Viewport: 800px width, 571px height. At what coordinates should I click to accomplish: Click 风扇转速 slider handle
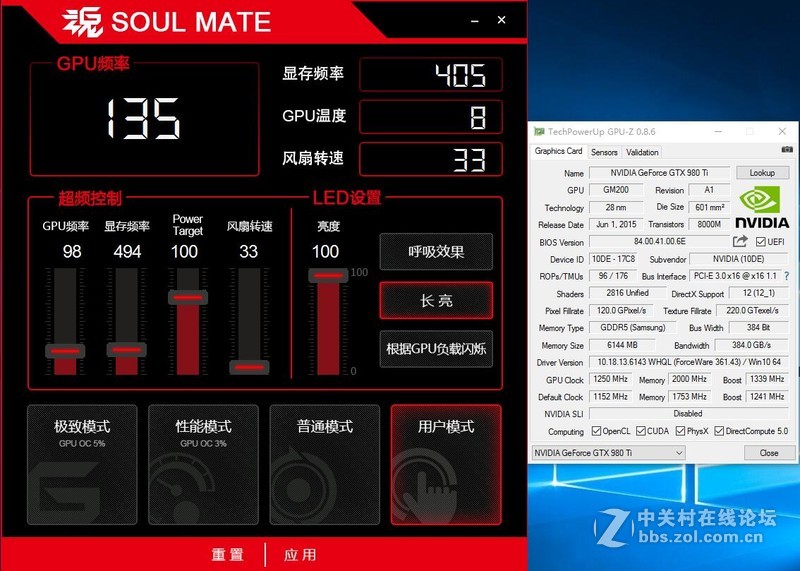pos(249,367)
